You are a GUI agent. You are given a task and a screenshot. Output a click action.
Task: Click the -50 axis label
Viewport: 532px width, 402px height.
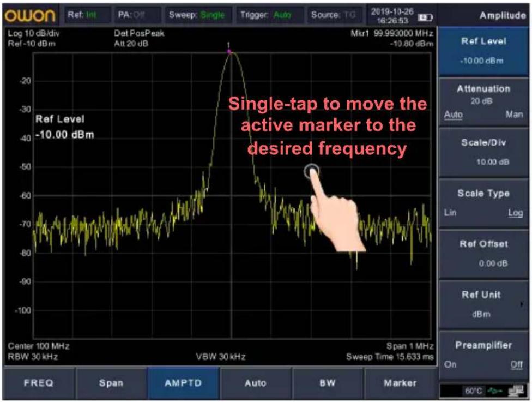point(25,167)
